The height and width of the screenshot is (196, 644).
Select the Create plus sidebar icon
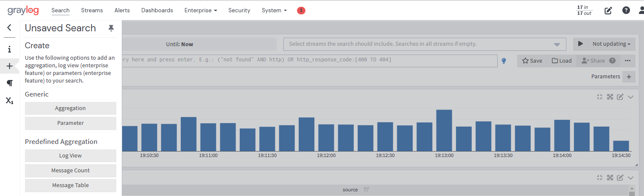(9, 66)
